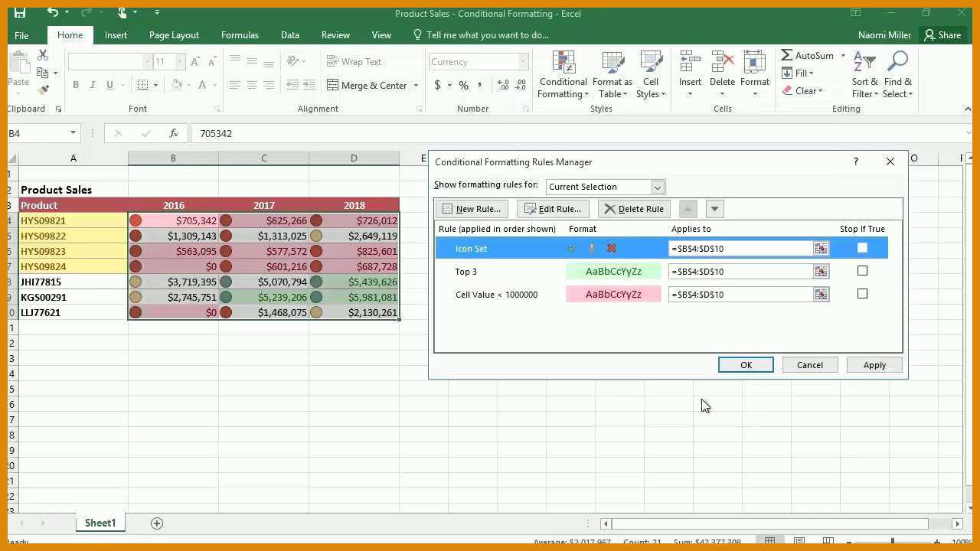The width and height of the screenshot is (980, 551).
Task: Click Increase Decimal icon
Action: tap(504, 85)
